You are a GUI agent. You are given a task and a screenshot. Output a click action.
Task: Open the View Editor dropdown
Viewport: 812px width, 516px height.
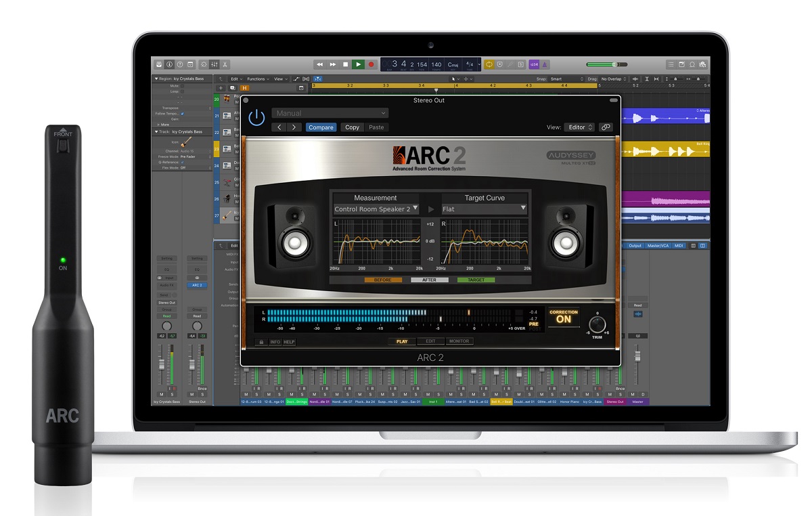580,127
